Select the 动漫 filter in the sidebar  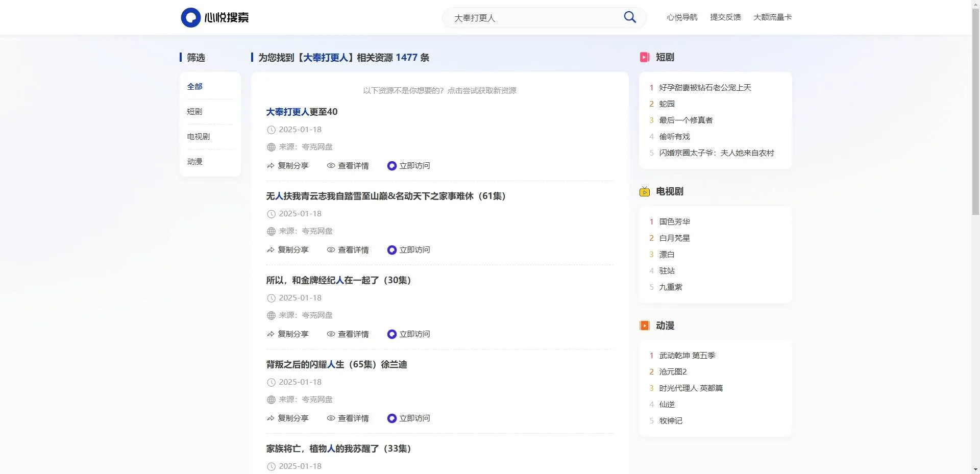[x=194, y=161]
